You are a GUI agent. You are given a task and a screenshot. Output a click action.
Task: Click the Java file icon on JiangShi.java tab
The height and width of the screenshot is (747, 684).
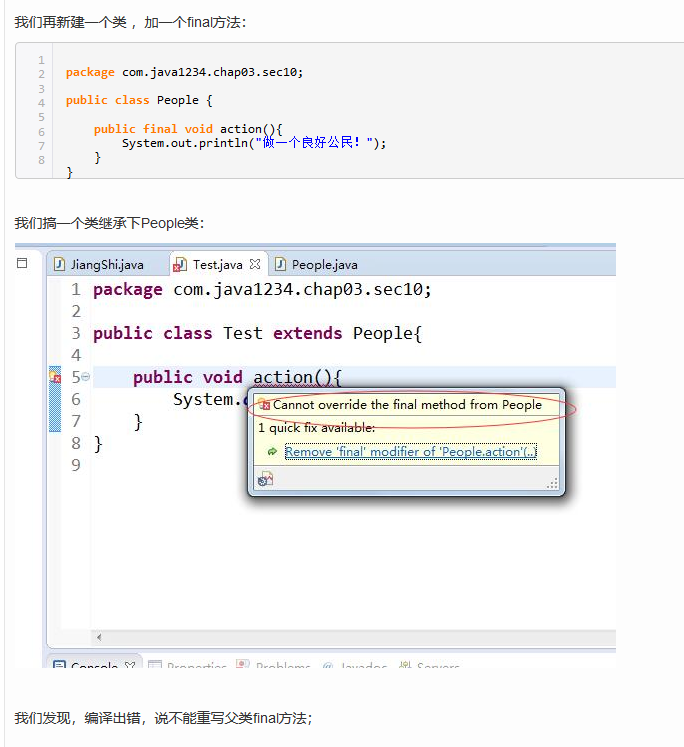(x=59, y=264)
